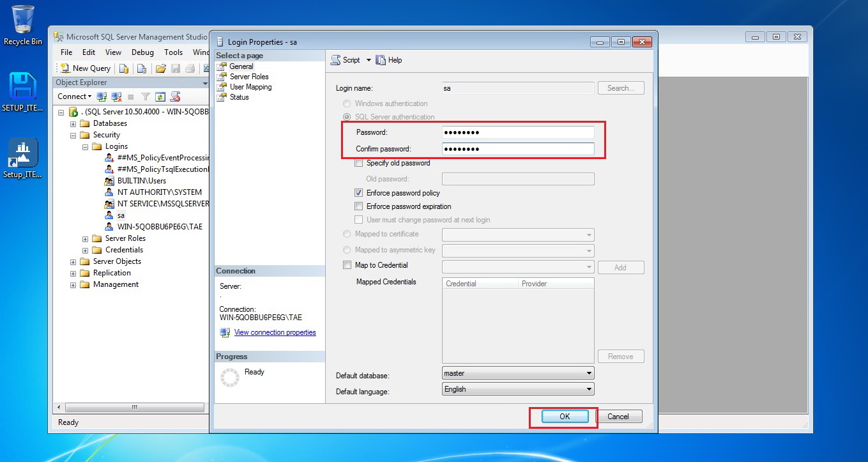This screenshot has height=462, width=868.
Task: Click Disconnect icon in Object Explorer
Action: pos(116,96)
